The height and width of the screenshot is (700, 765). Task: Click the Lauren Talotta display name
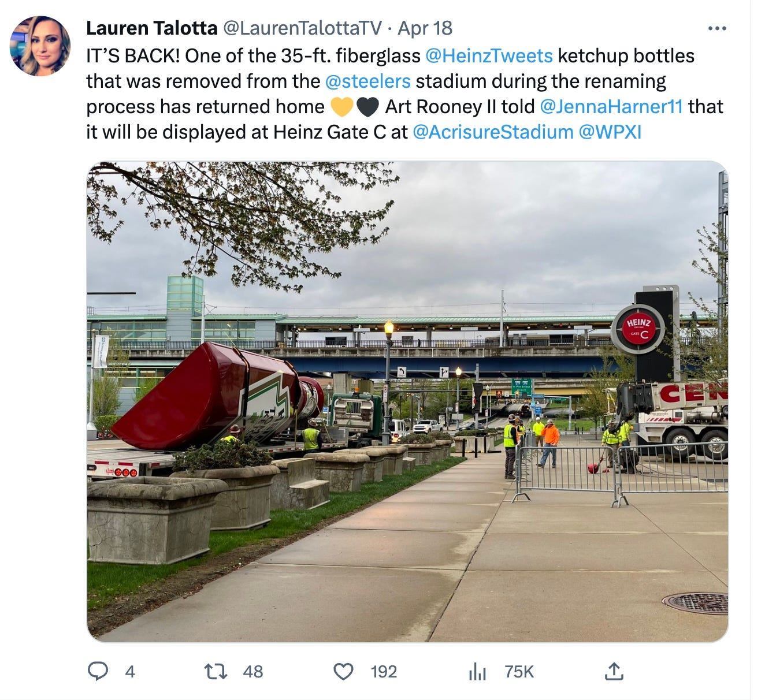[x=152, y=28]
